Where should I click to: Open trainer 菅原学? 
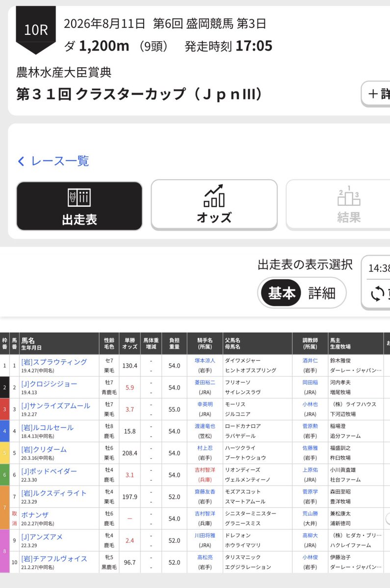310,492
